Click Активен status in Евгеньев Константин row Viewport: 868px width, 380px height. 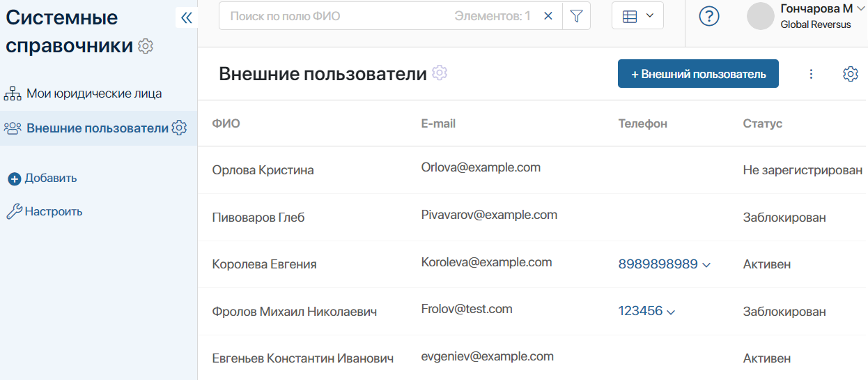(767, 358)
